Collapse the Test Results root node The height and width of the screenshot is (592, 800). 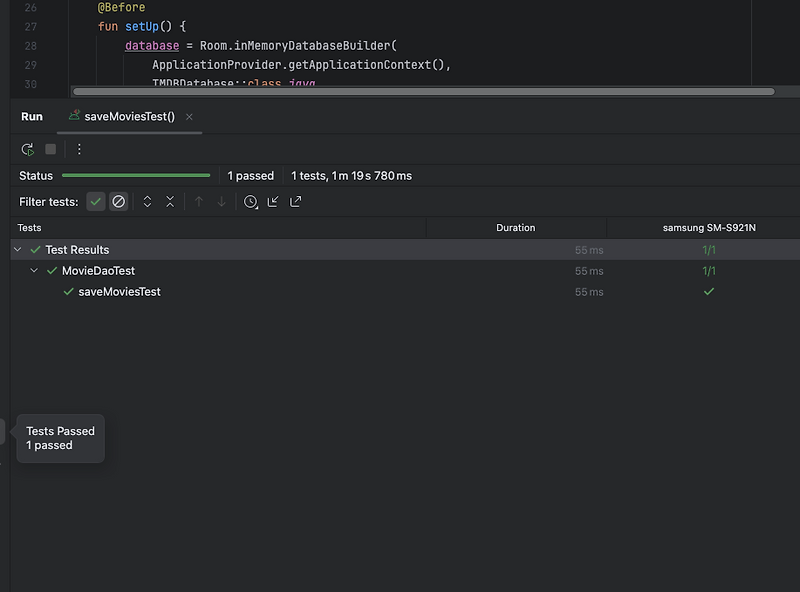(18, 250)
